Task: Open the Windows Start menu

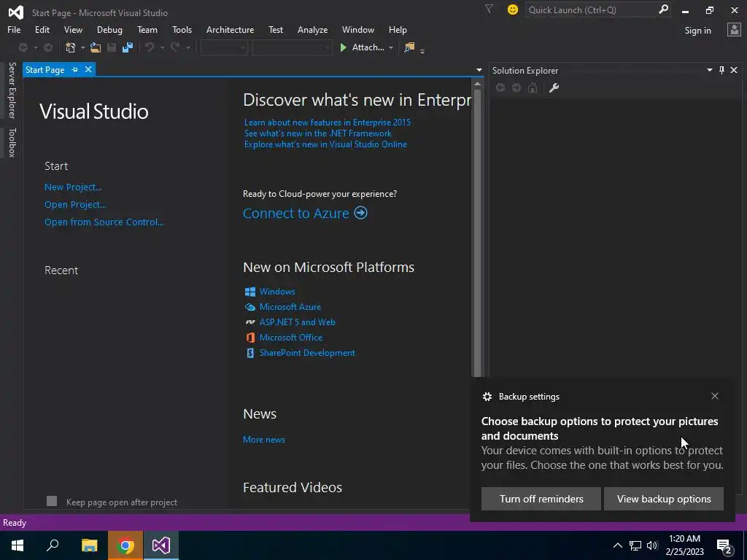Action: coord(18,545)
